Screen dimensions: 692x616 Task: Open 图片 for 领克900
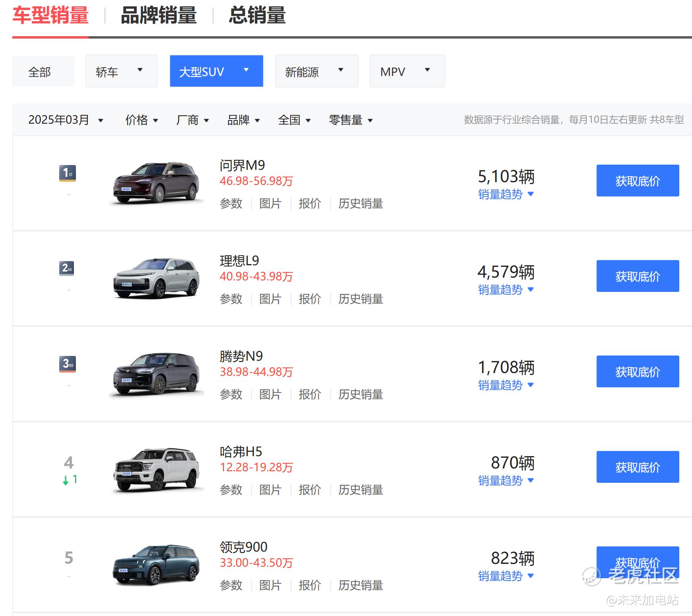tap(270, 585)
